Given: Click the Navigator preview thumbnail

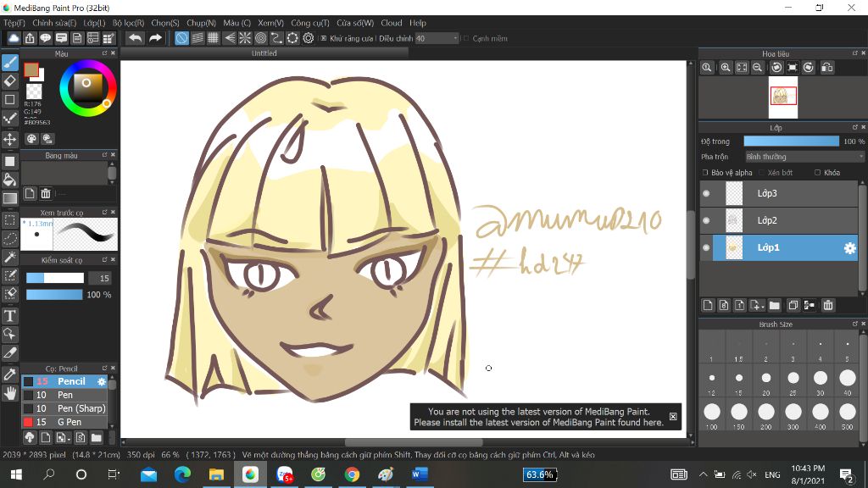Looking at the screenshot, I should [x=783, y=97].
